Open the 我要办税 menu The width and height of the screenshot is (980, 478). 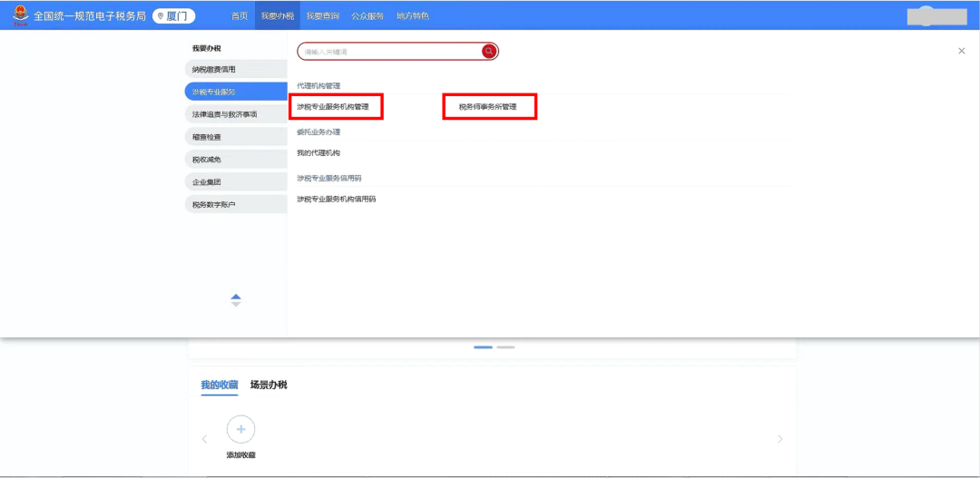click(x=278, y=16)
